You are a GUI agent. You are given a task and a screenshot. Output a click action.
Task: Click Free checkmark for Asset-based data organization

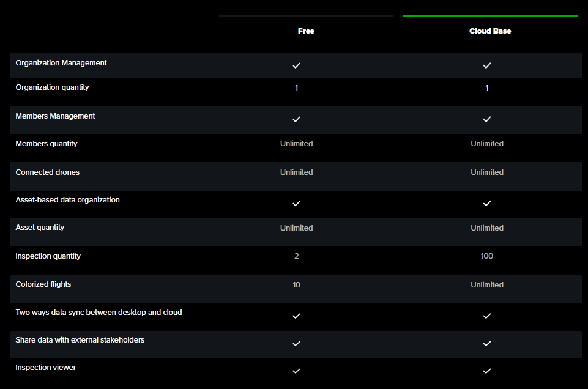[x=297, y=203]
